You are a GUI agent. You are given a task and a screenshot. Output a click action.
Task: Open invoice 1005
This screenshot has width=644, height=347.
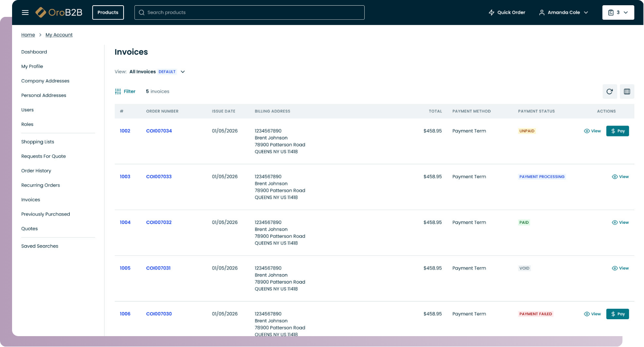click(125, 268)
